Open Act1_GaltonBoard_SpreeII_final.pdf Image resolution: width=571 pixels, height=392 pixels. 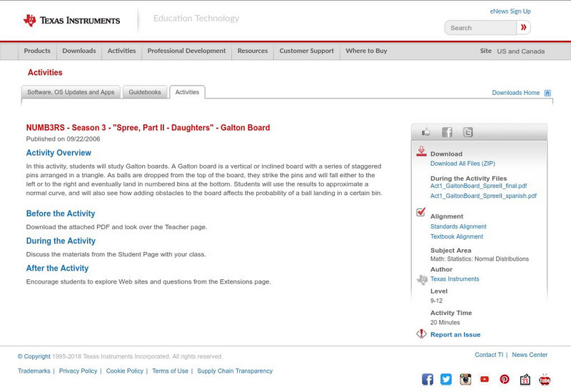[478, 186]
